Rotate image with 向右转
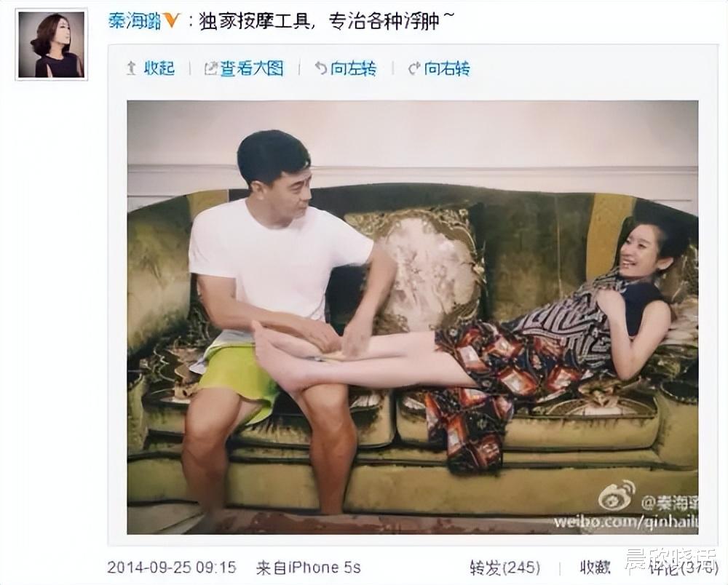Screen dimensions: 728x585 [x=447, y=68]
